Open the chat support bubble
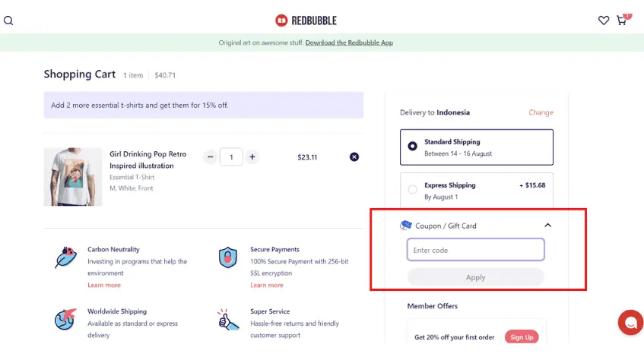 (631, 322)
